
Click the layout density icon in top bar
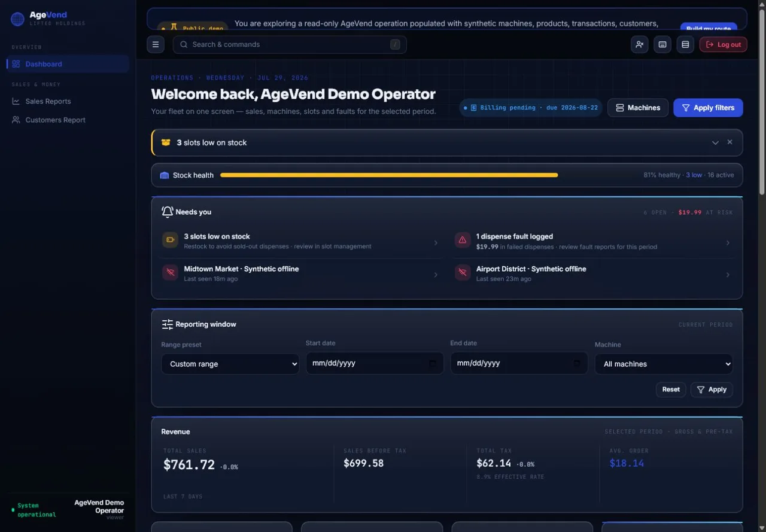coord(685,44)
